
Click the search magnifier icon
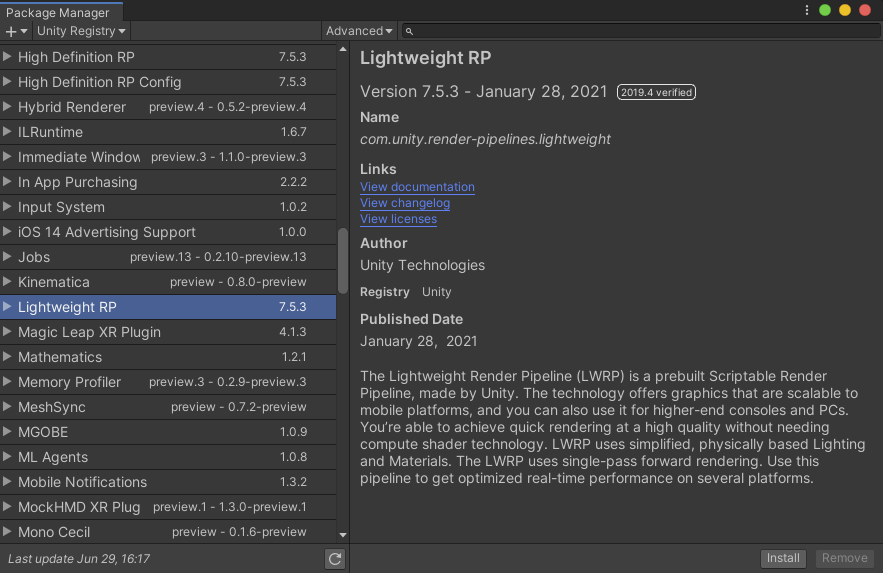pyautogui.click(x=411, y=32)
